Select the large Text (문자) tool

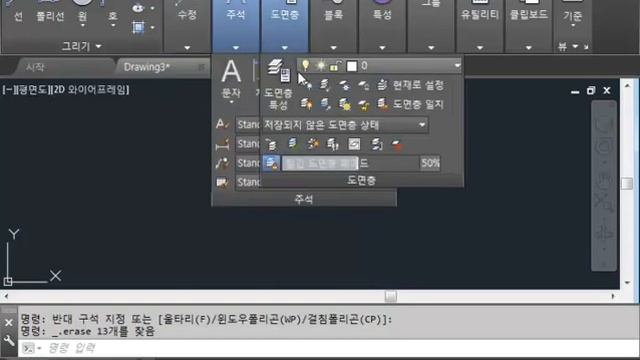coord(231,80)
